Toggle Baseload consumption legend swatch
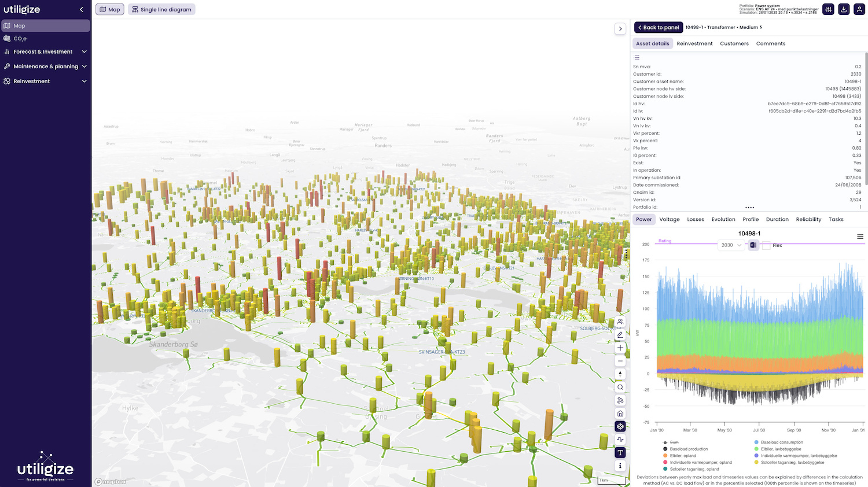The width and height of the screenshot is (868, 487). (756, 442)
